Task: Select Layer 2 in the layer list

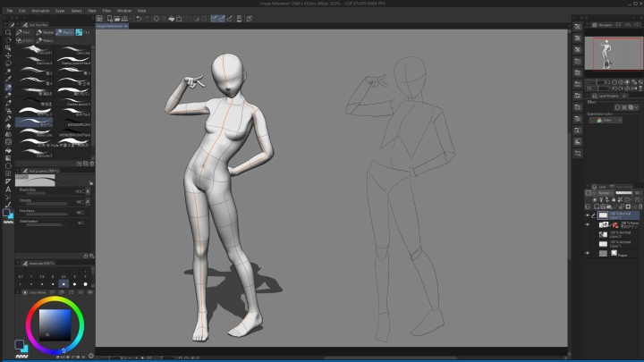Action: pos(619,234)
